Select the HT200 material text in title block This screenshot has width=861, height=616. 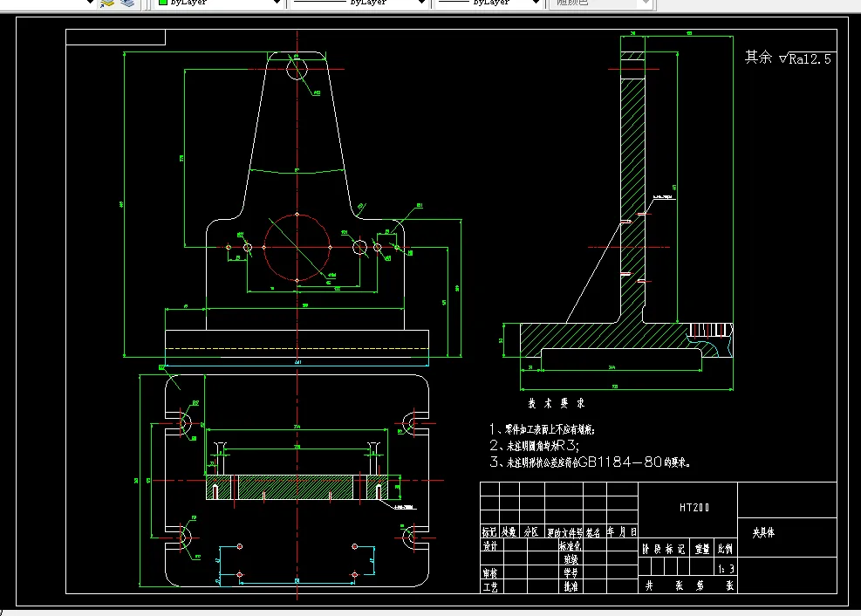tap(694, 507)
